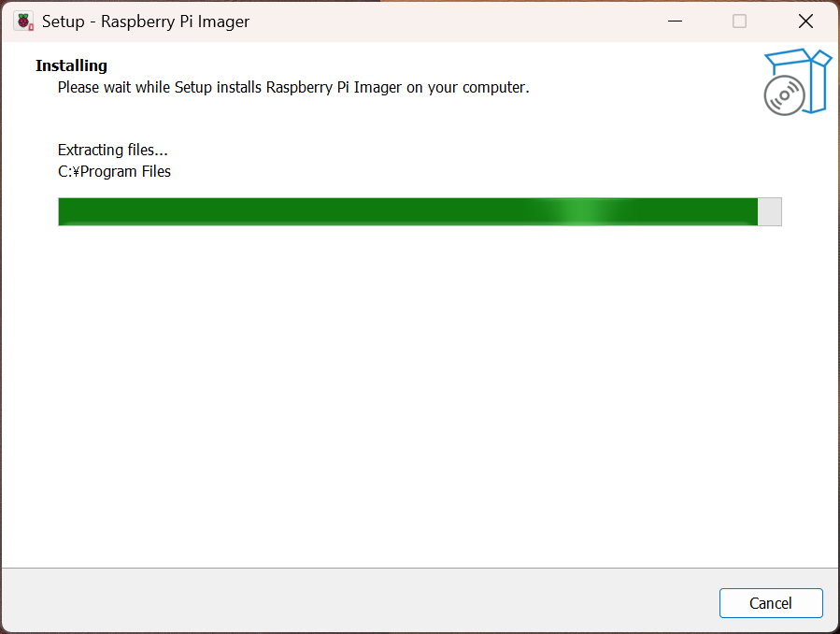The image size is (840, 634).
Task: Click the unfilled gray end of progress bar
Action: coord(770,212)
